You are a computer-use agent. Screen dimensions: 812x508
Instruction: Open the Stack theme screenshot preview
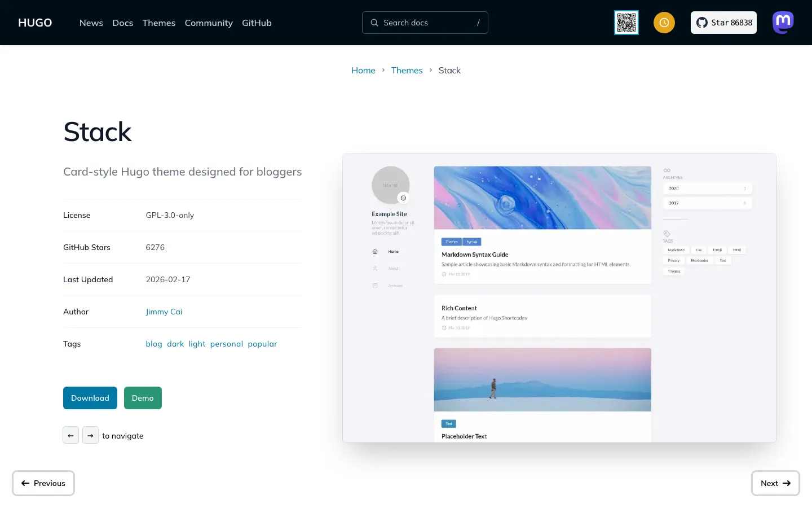(559, 298)
